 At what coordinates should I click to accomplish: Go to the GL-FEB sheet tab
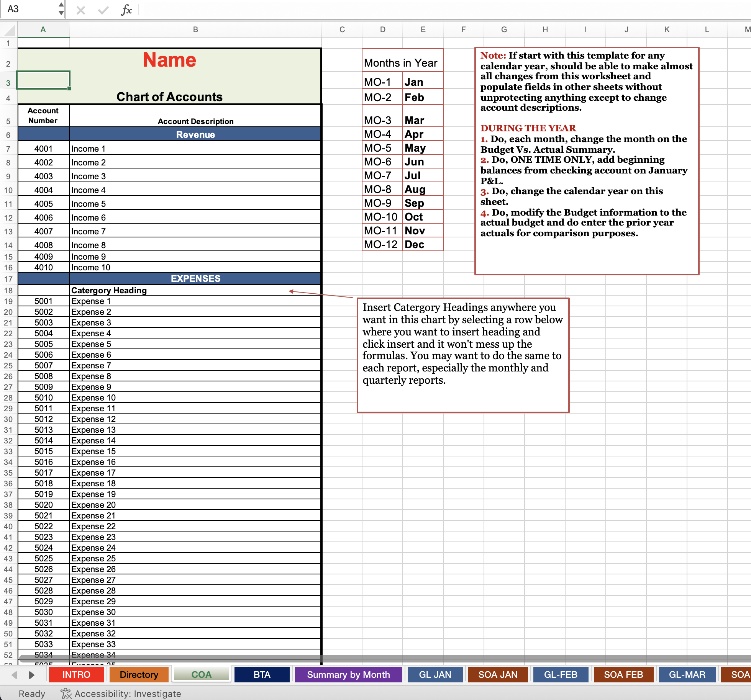tap(561, 674)
